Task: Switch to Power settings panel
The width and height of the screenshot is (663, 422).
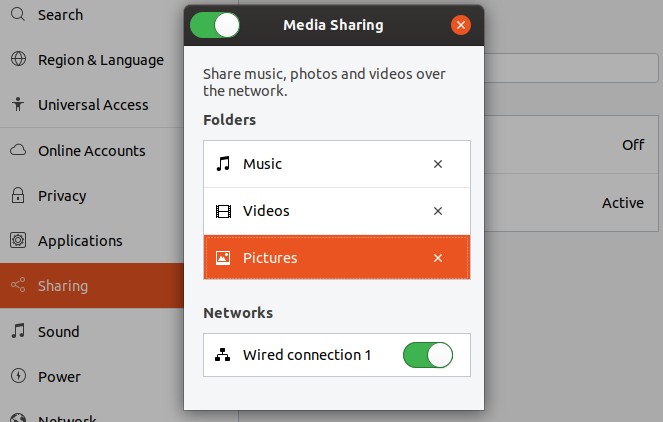Action: pyautogui.click(x=59, y=377)
